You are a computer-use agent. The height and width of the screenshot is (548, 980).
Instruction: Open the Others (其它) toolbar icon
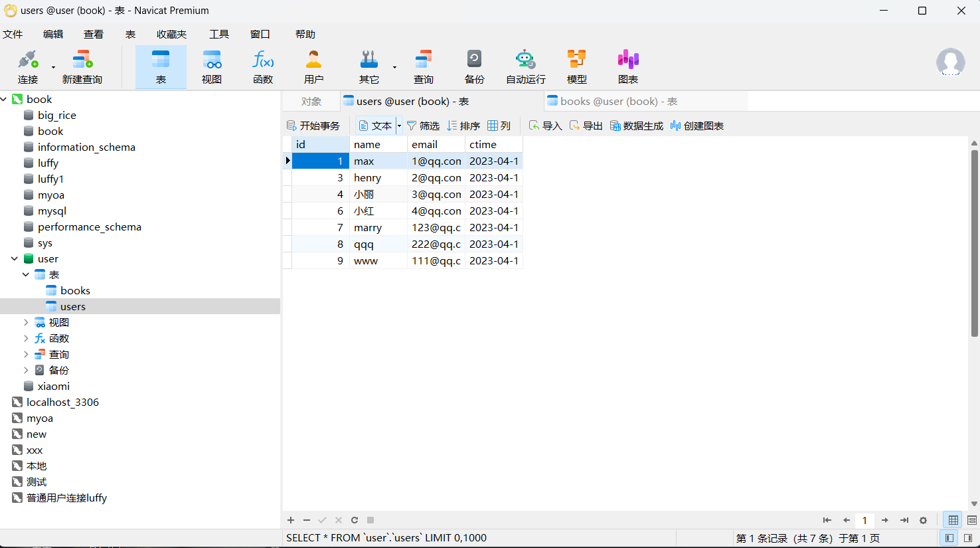[x=369, y=66]
